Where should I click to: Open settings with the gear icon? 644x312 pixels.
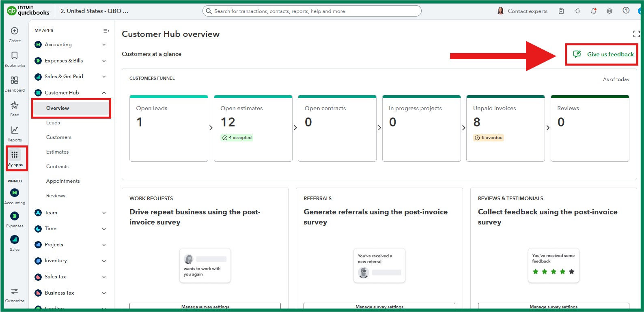click(610, 11)
